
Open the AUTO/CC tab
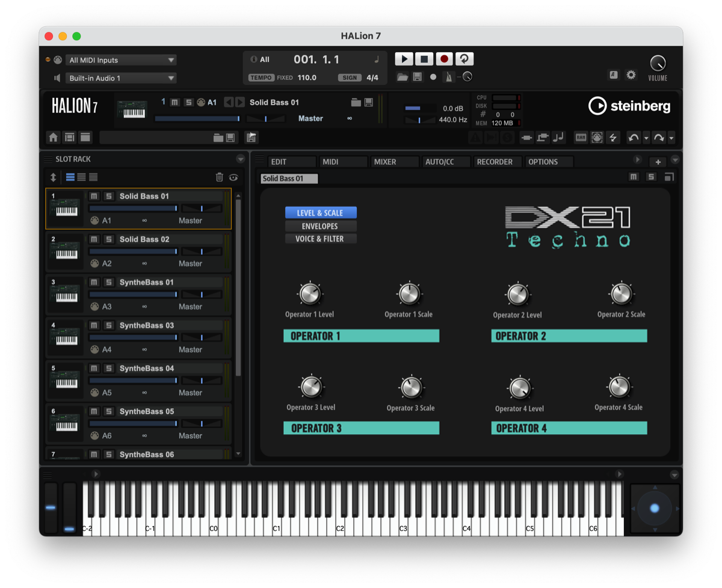[x=446, y=162]
